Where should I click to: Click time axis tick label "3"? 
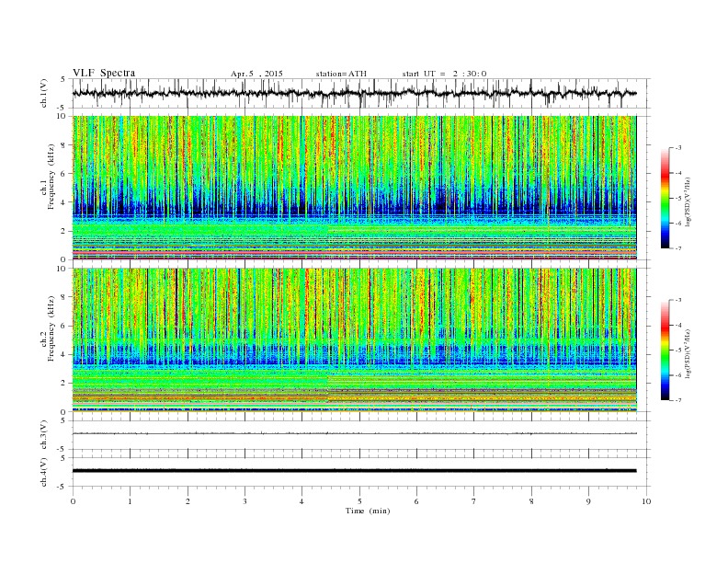pos(245,501)
